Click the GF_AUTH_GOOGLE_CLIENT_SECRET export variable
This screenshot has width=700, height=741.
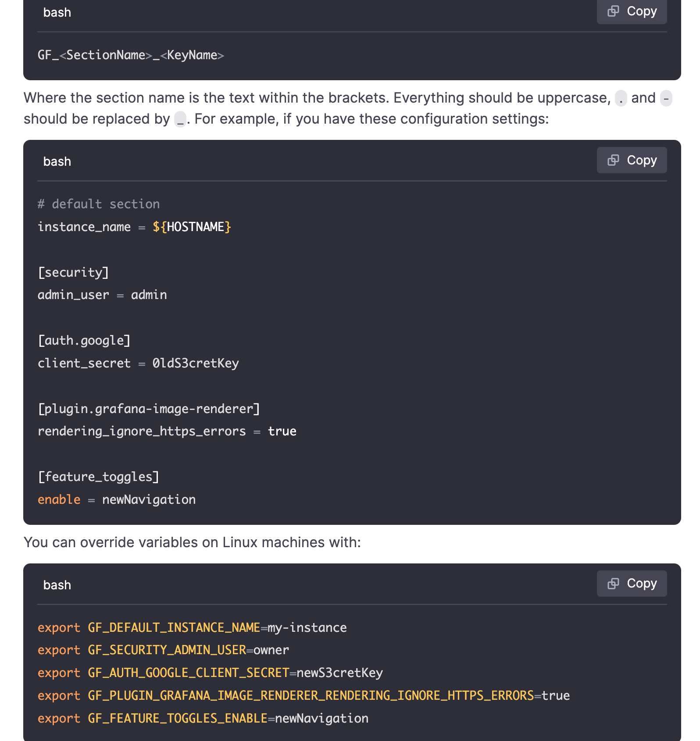pyautogui.click(x=189, y=673)
